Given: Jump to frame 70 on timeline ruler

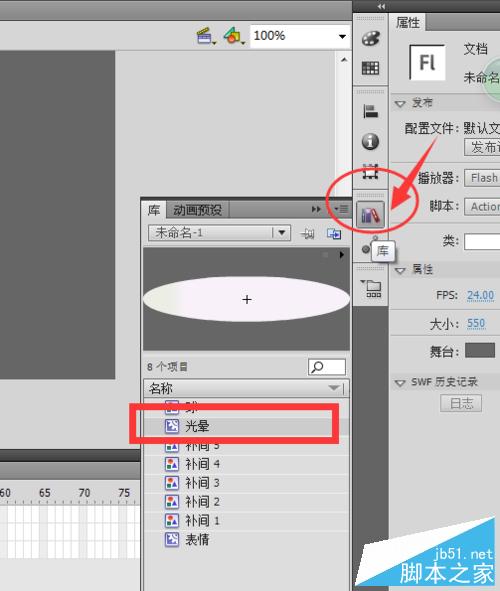Looking at the screenshot, I should point(84,493).
